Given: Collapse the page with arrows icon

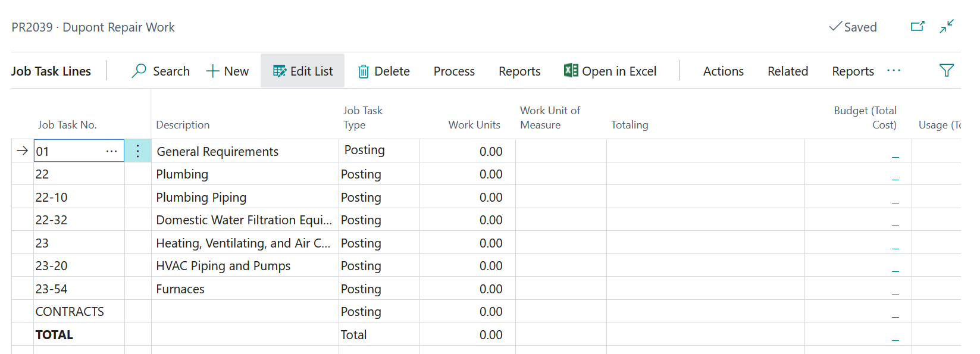Looking at the screenshot, I should click(947, 26).
